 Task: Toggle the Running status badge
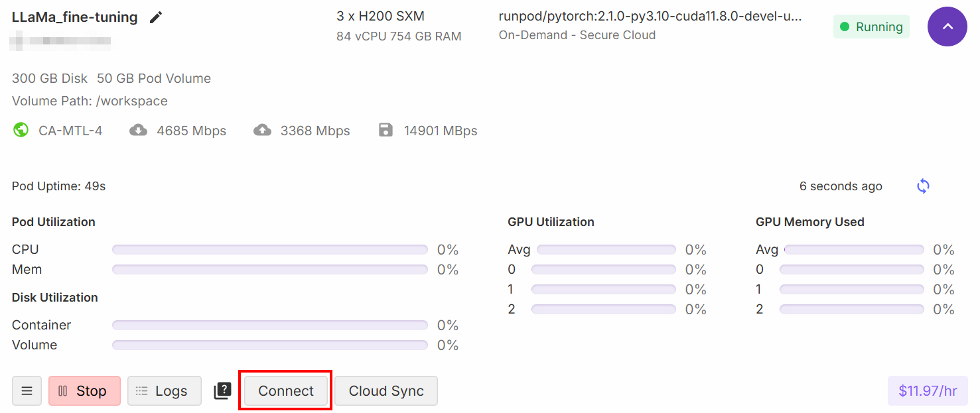tap(871, 27)
